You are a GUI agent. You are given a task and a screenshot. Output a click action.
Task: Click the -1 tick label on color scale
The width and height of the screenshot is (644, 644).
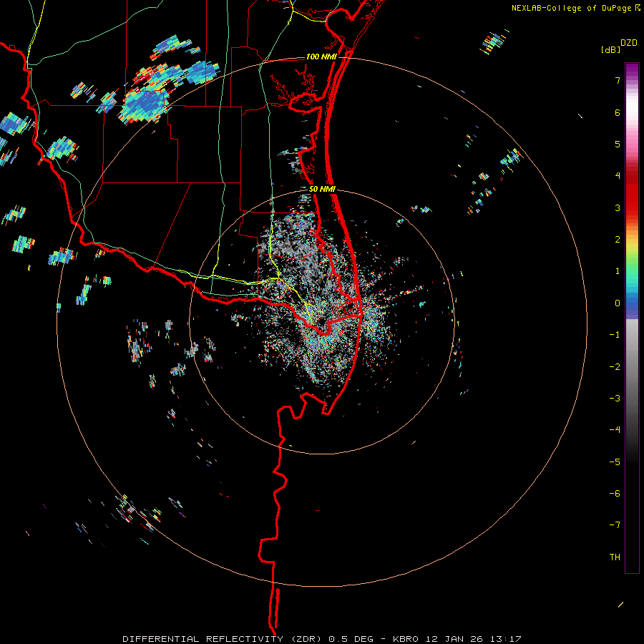(x=615, y=334)
